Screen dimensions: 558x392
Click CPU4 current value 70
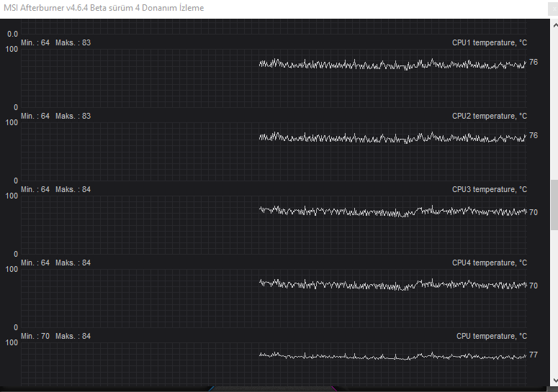[534, 286]
